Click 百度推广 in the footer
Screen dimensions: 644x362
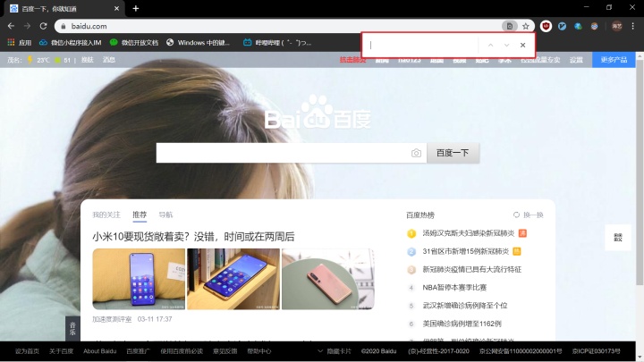point(139,351)
